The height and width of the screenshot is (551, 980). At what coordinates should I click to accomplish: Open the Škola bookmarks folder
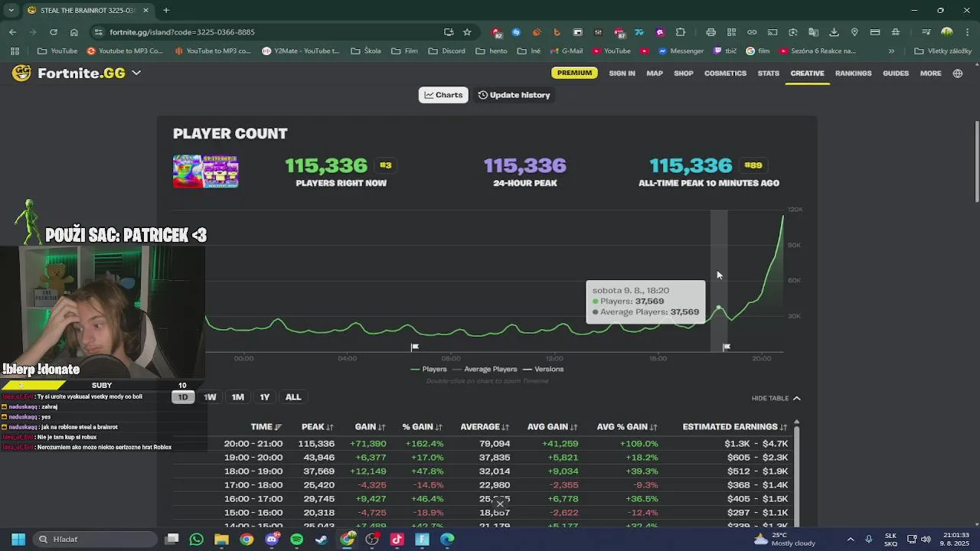coord(366,51)
